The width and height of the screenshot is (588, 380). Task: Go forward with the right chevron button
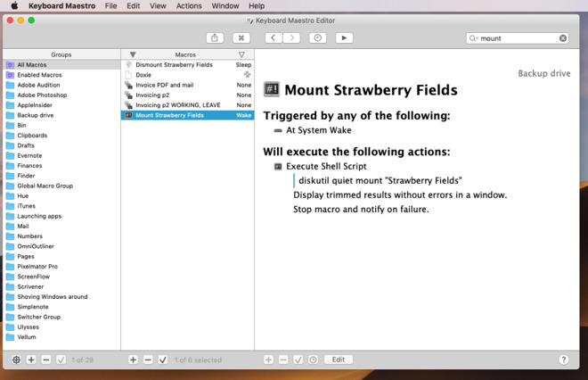click(x=291, y=38)
